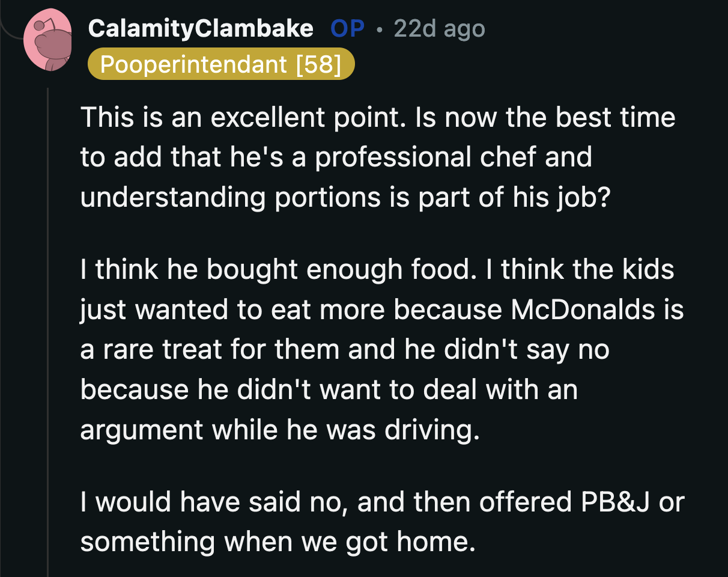This screenshot has height=577, width=728.
Task: Select the Pooperintendant [58] flair tab
Action: point(221,64)
